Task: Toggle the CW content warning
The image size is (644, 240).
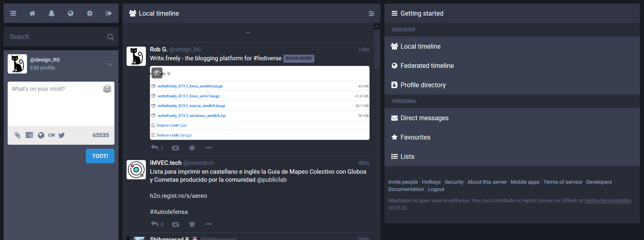Action: click(x=51, y=135)
